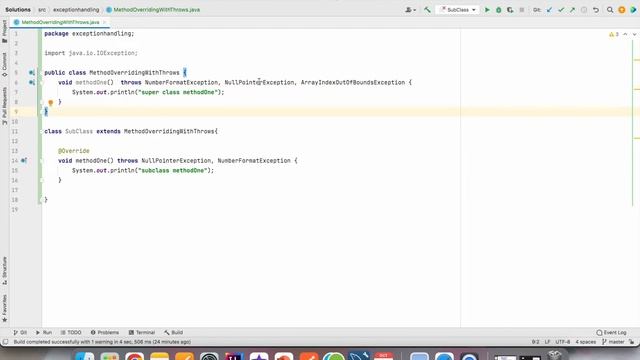Open the Event Log button
The height and width of the screenshot is (360, 640).
[x=611, y=333]
